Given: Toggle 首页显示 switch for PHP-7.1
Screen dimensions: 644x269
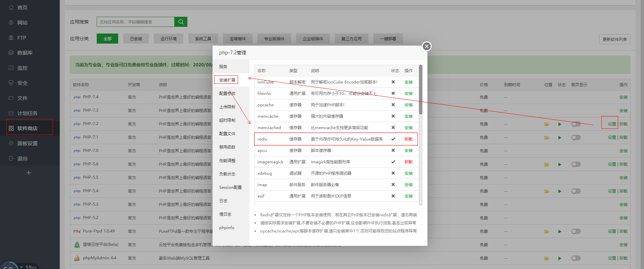Looking at the screenshot, I should 576,138.
